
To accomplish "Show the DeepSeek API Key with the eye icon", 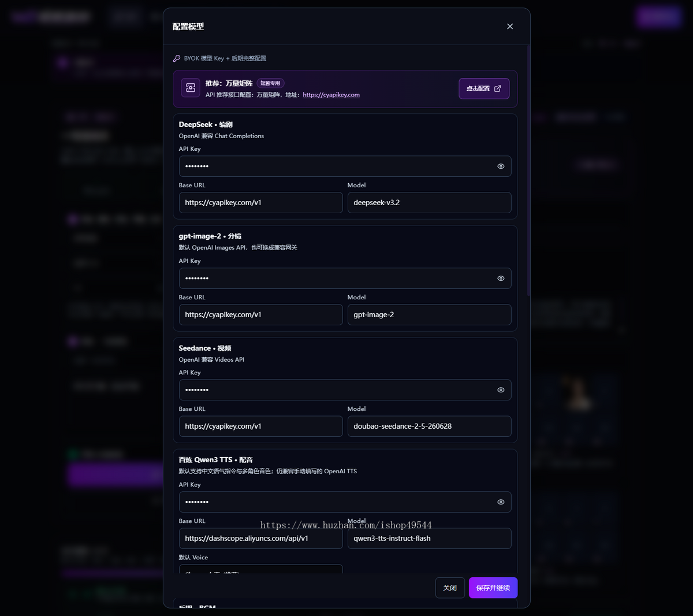I will tap(501, 166).
